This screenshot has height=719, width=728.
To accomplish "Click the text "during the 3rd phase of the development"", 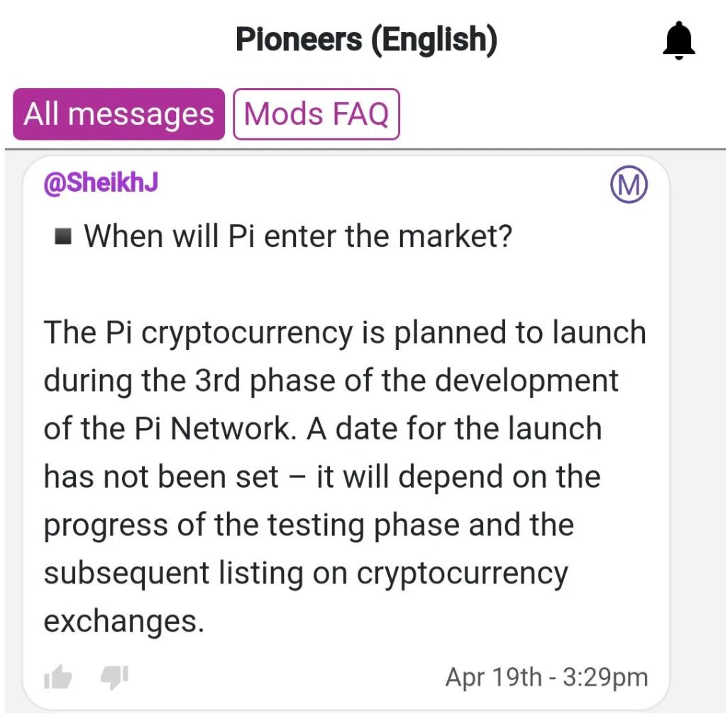I will [331, 381].
